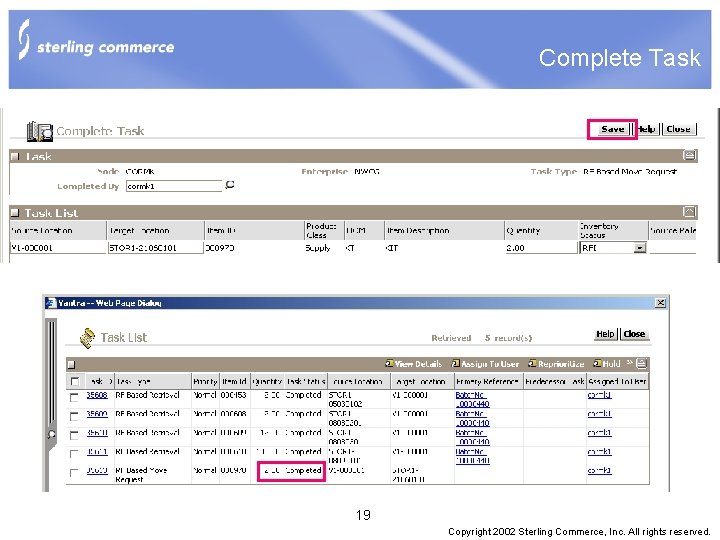
Task: Open second row Batch No reference link
Action: tap(472, 418)
